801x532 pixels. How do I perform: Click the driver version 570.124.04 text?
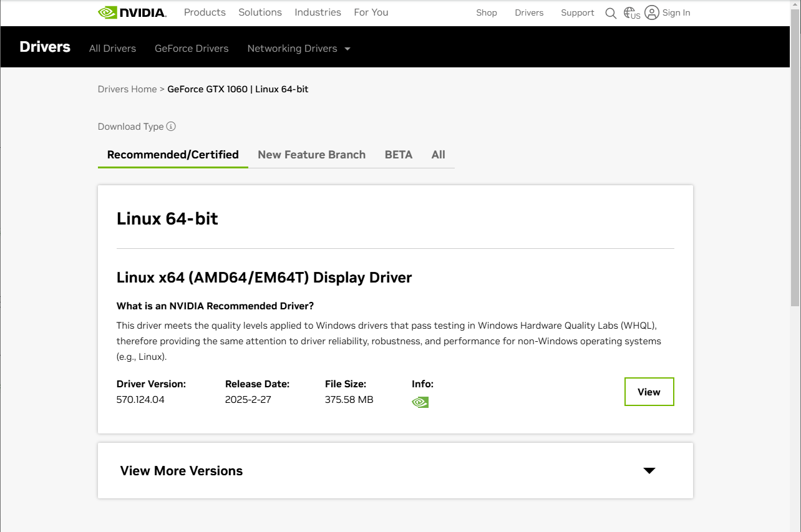pyautogui.click(x=140, y=400)
